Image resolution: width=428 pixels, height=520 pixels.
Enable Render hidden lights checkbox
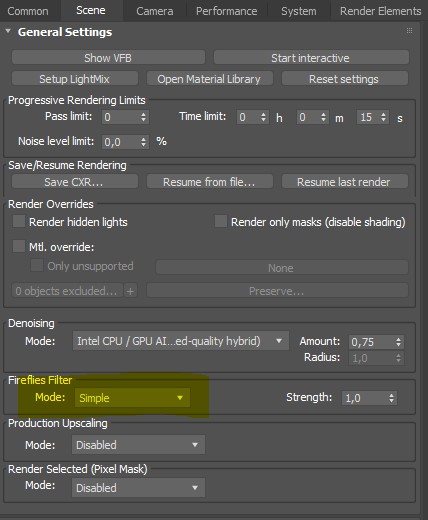point(19,221)
